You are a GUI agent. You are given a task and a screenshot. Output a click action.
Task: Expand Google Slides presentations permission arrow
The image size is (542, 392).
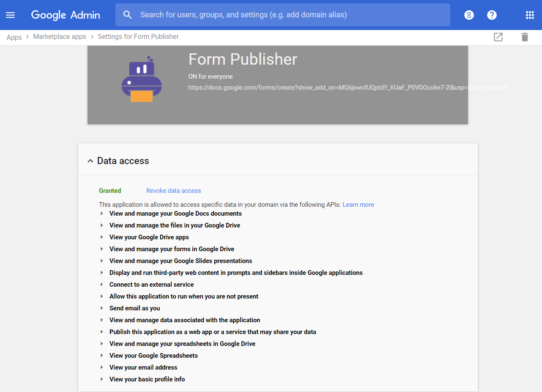pyautogui.click(x=102, y=261)
